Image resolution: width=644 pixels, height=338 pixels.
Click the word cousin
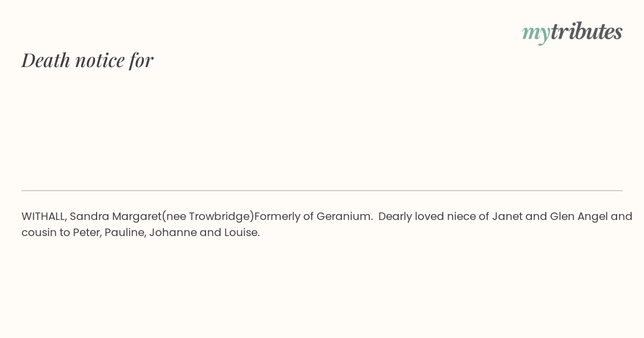click(x=39, y=232)
